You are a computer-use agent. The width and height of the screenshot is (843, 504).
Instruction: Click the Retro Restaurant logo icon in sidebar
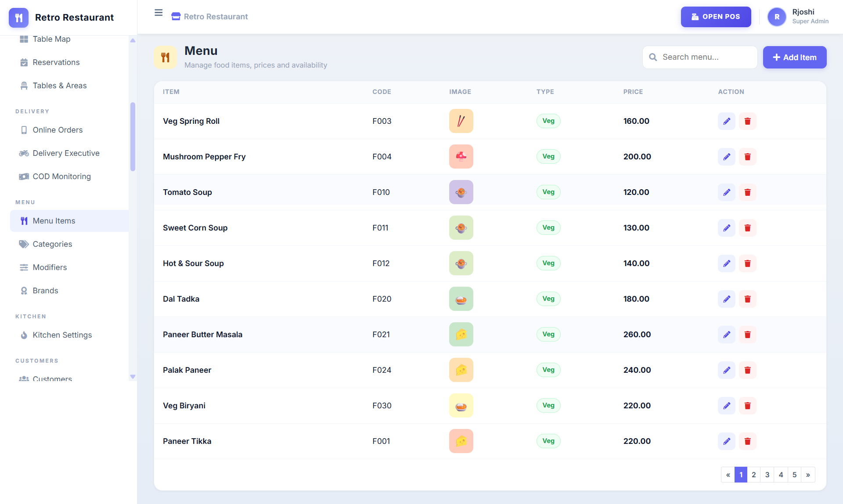pos(18,18)
